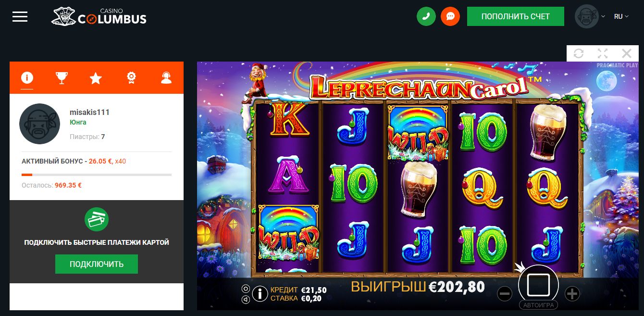Expand the user avatar account menu
This screenshot has height=316, width=644.
click(x=590, y=16)
